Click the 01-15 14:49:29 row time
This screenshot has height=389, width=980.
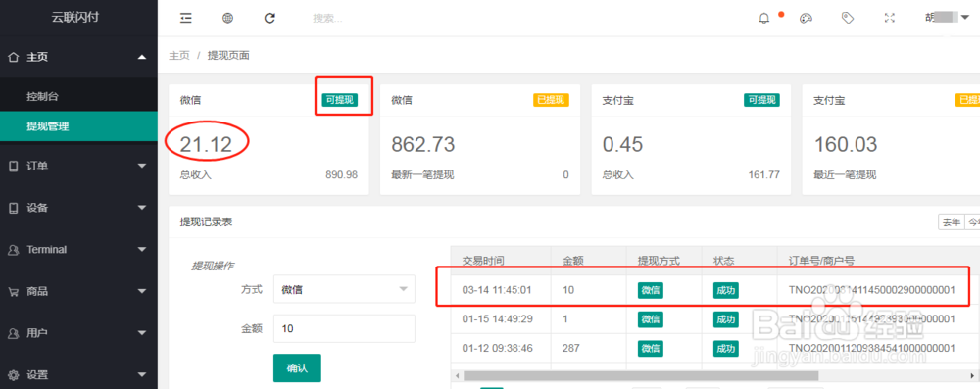point(497,319)
